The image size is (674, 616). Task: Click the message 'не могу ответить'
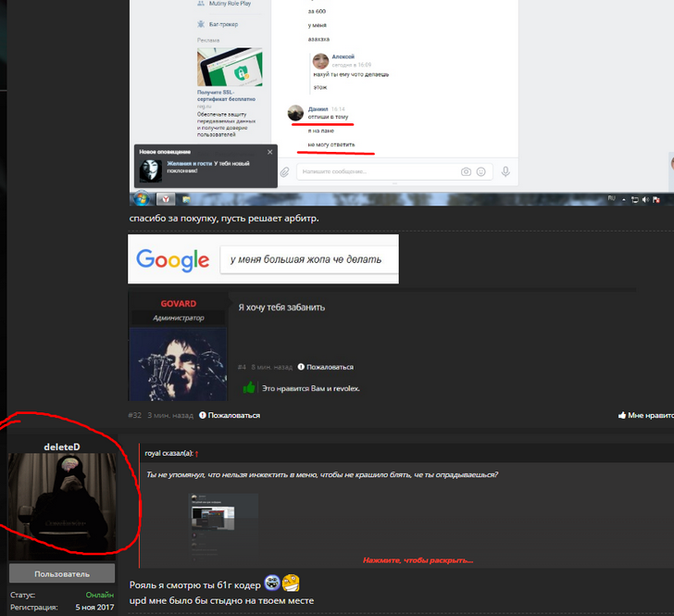click(331, 145)
